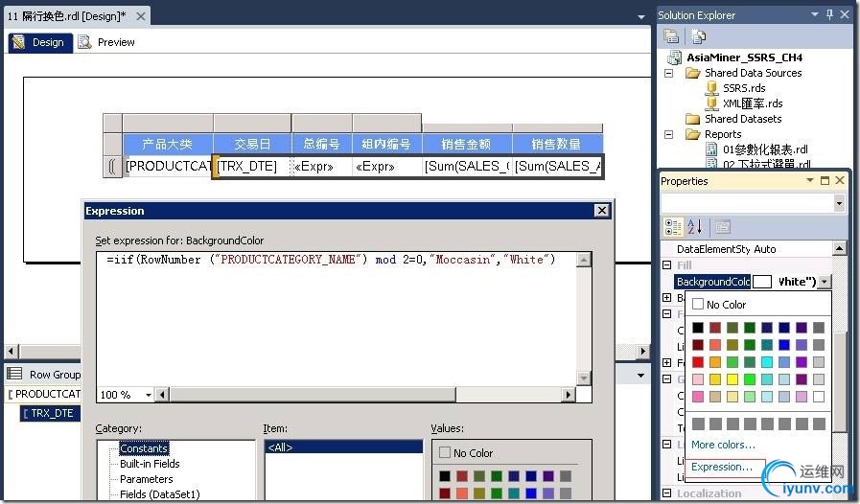
Task: Click inside the BackgroundColor expression text box
Action: (337, 318)
